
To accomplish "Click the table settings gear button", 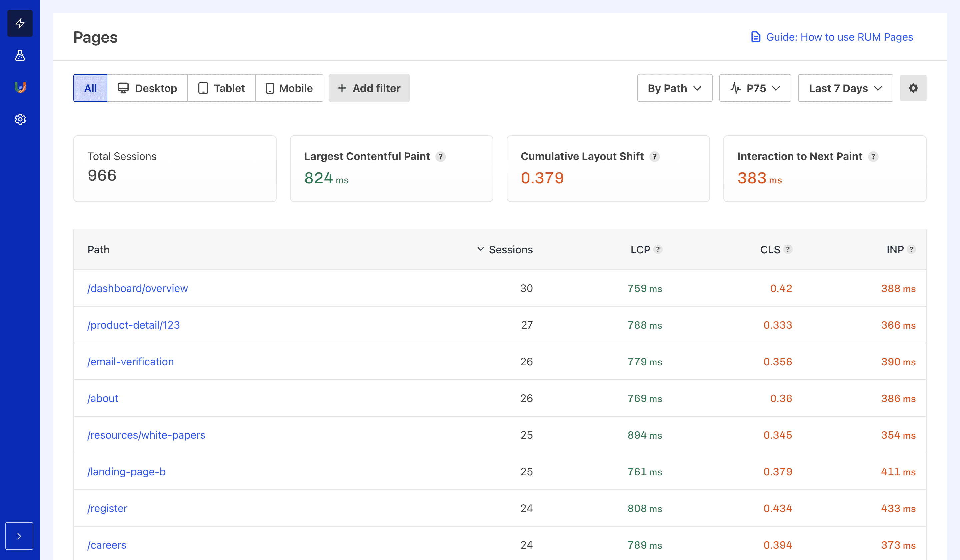I will coord(913,88).
